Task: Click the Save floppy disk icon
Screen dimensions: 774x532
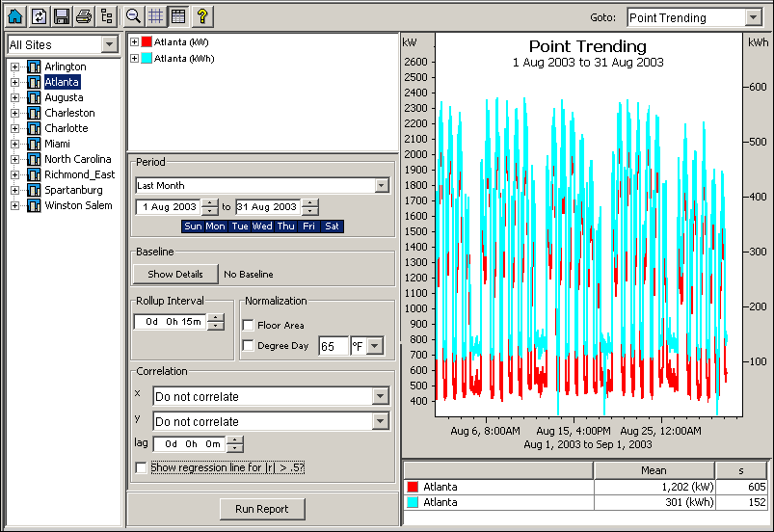Action: [62, 15]
